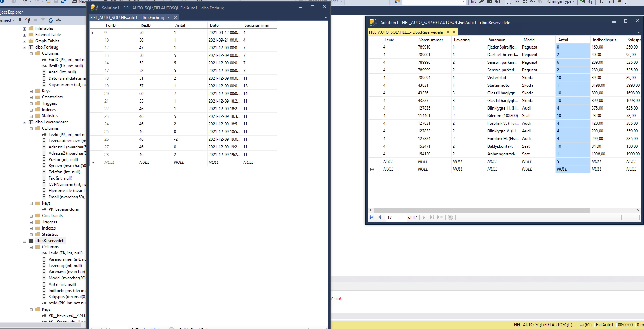
Task: Collapse the dbo.Forbrug tree node
Action: pos(24,47)
